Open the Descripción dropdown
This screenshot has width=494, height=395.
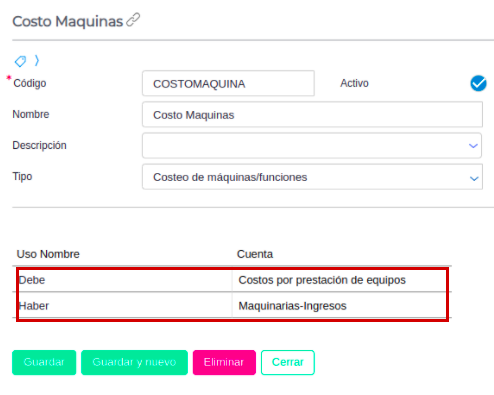312,146
